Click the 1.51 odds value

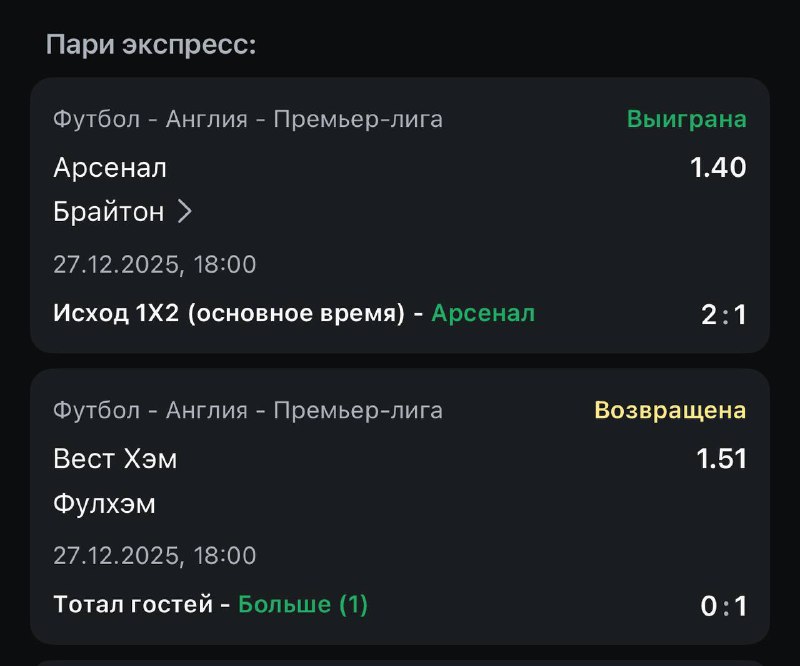[x=721, y=459]
